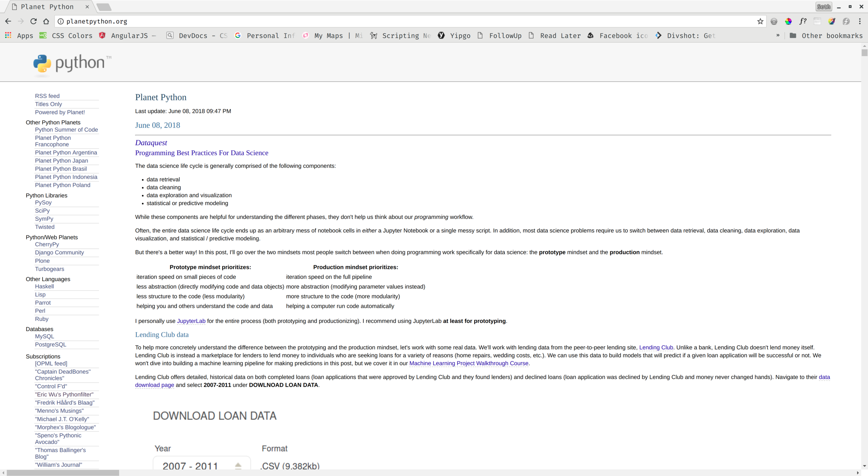Click the horizontal scrollbar thumb

pyautogui.click(x=63, y=473)
